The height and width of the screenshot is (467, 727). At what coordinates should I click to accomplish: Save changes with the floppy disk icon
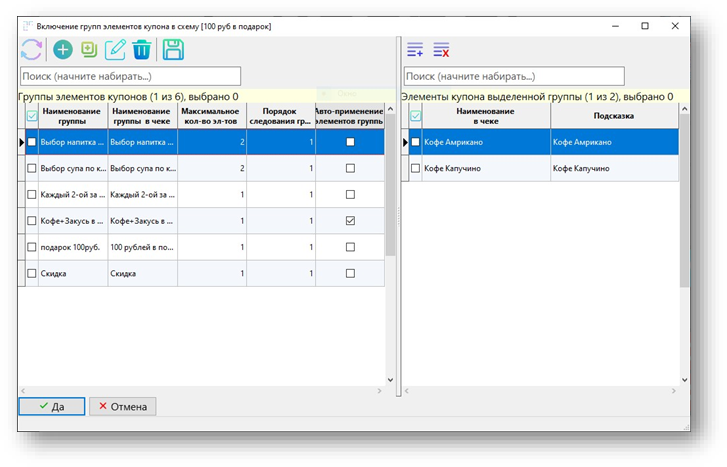[172, 50]
